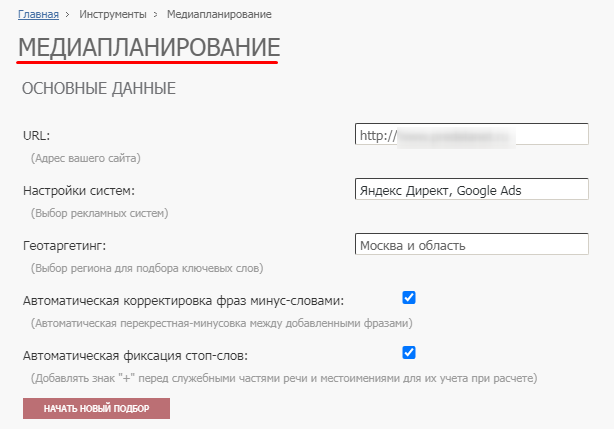Click the Геотаргетинг: label
Image resolution: width=614 pixels, height=429 pixels.
(63, 245)
